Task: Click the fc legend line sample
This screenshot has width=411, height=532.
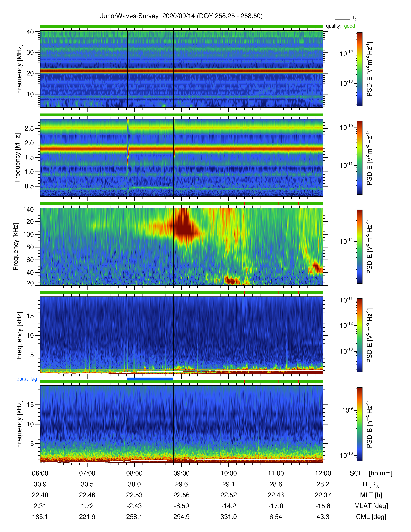Action: pyautogui.click(x=342, y=19)
